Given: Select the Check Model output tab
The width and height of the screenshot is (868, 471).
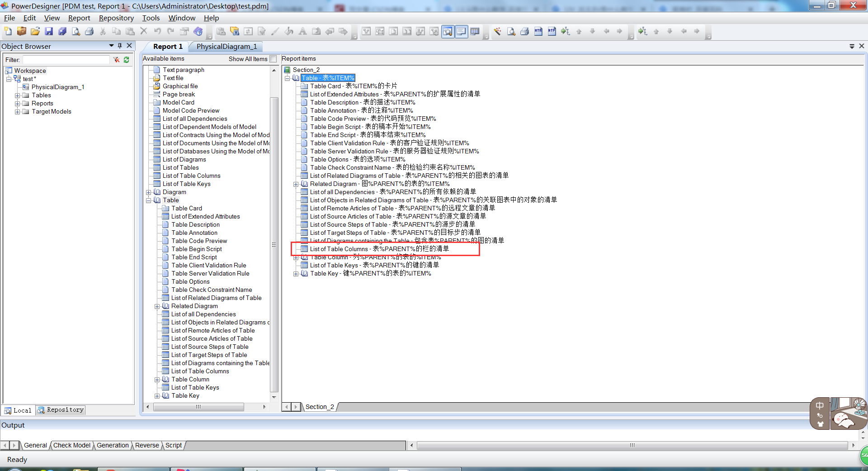Looking at the screenshot, I should coord(72,445).
